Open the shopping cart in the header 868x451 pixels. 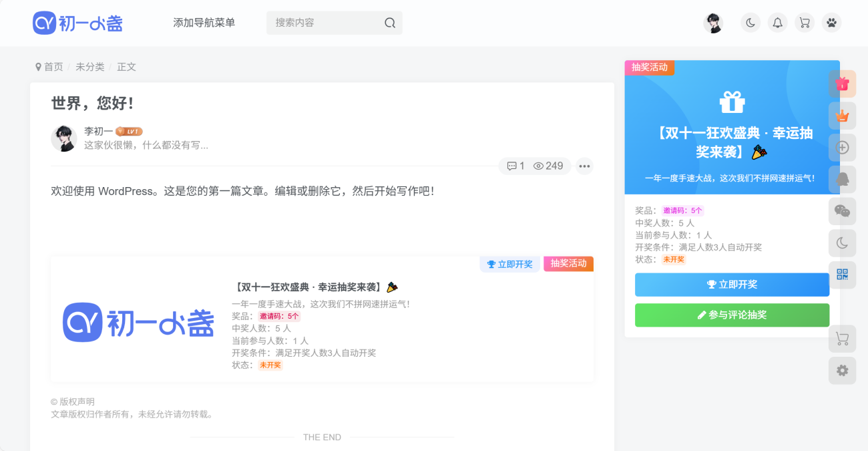click(805, 22)
